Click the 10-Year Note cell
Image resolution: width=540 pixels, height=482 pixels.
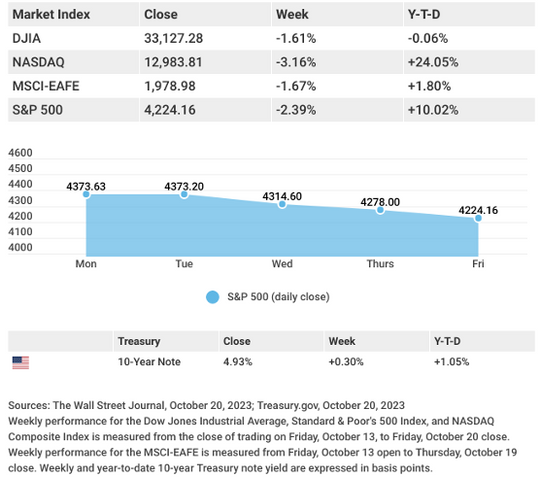click(x=149, y=362)
